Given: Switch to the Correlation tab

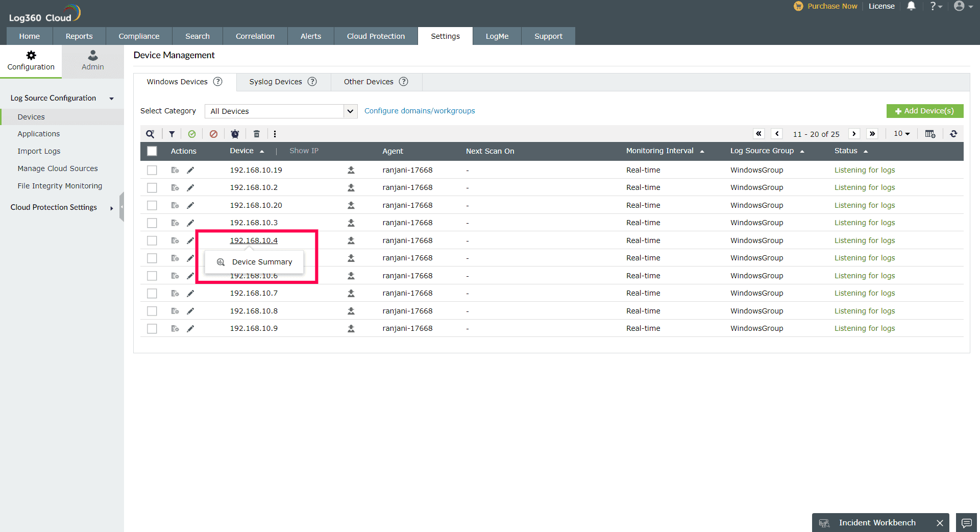Looking at the screenshot, I should (x=255, y=36).
